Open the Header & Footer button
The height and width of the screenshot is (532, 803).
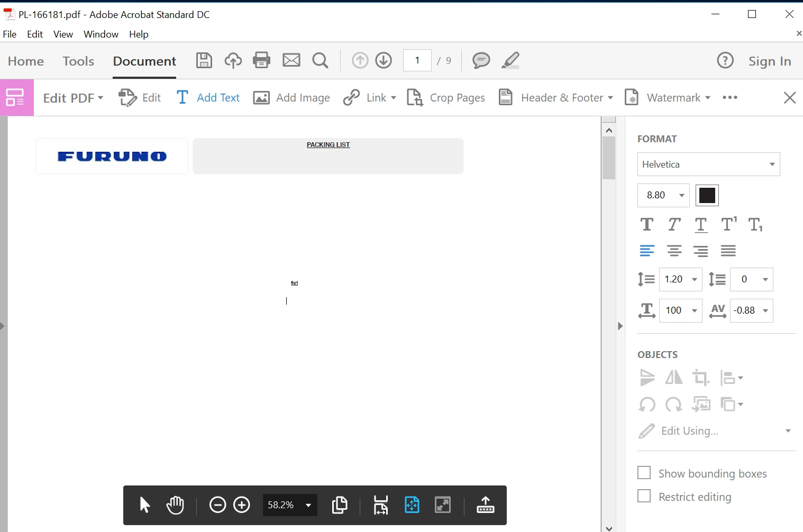[556, 98]
